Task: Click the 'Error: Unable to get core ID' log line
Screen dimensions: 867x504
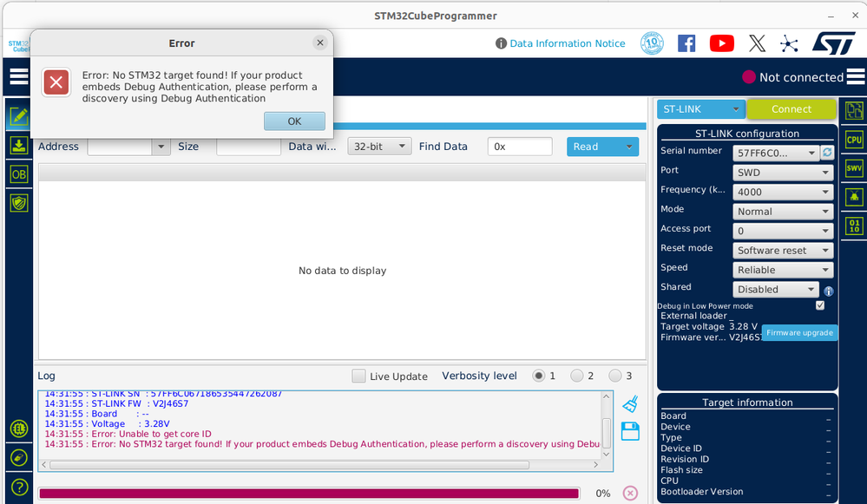Action: 128,434
